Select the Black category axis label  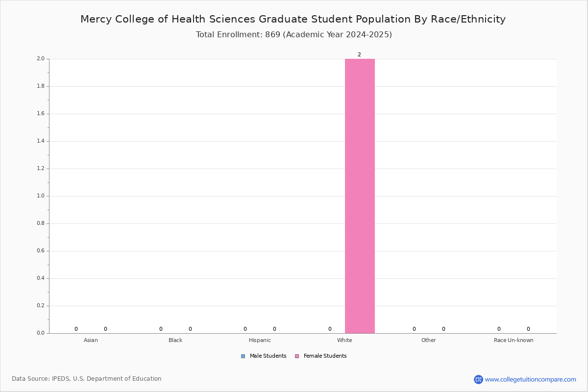point(175,340)
